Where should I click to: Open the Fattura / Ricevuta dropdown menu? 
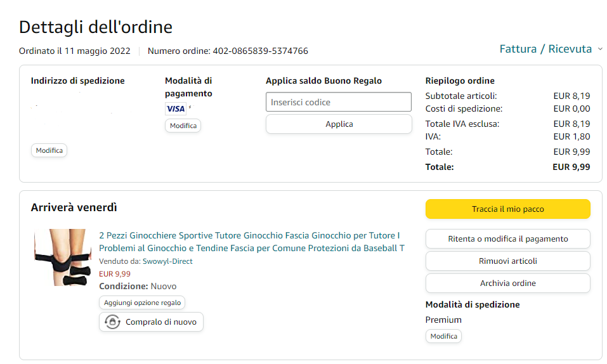click(545, 49)
